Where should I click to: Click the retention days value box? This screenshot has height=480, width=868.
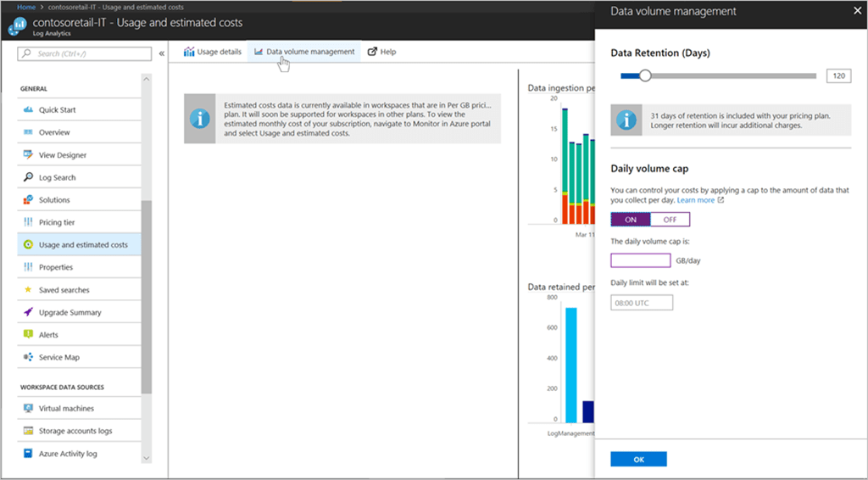tap(838, 75)
